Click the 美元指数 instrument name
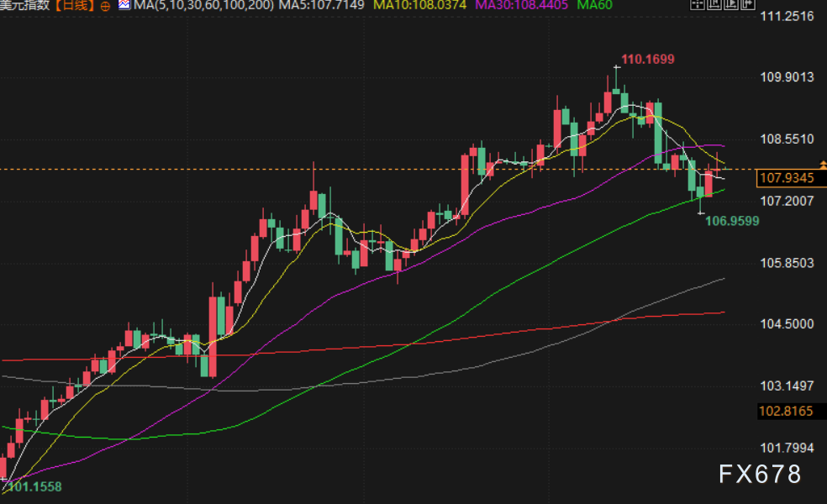This screenshot has height=504, width=827. point(26,6)
